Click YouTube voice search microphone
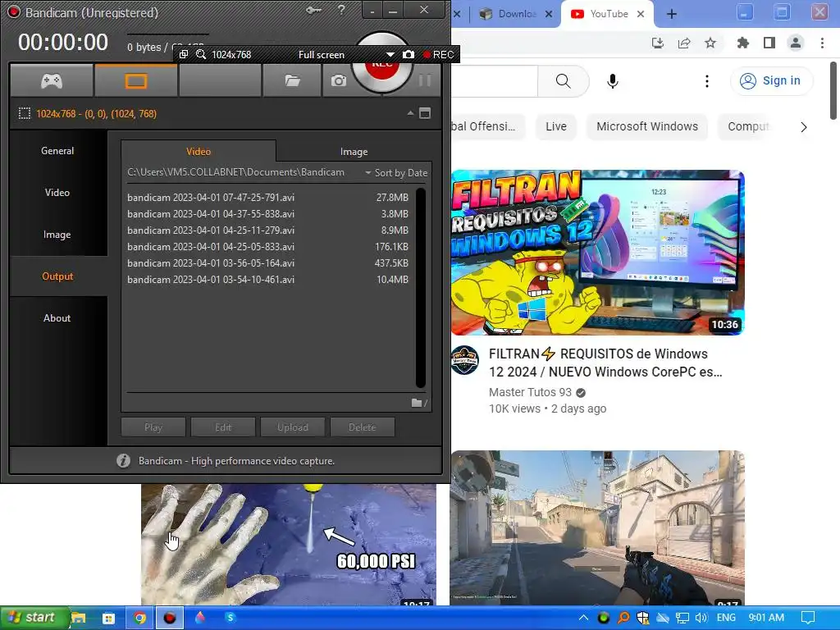Image resolution: width=840 pixels, height=630 pixels. point(613,81)
